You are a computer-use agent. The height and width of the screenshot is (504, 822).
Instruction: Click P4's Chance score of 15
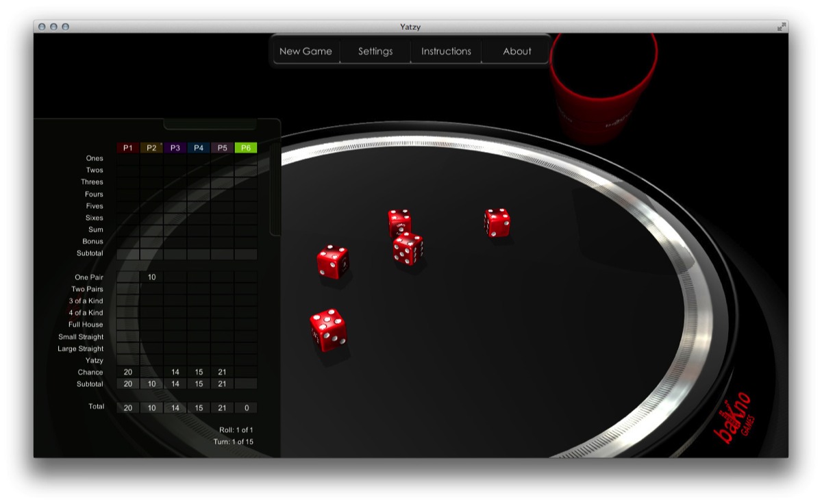tap(199, 373)
